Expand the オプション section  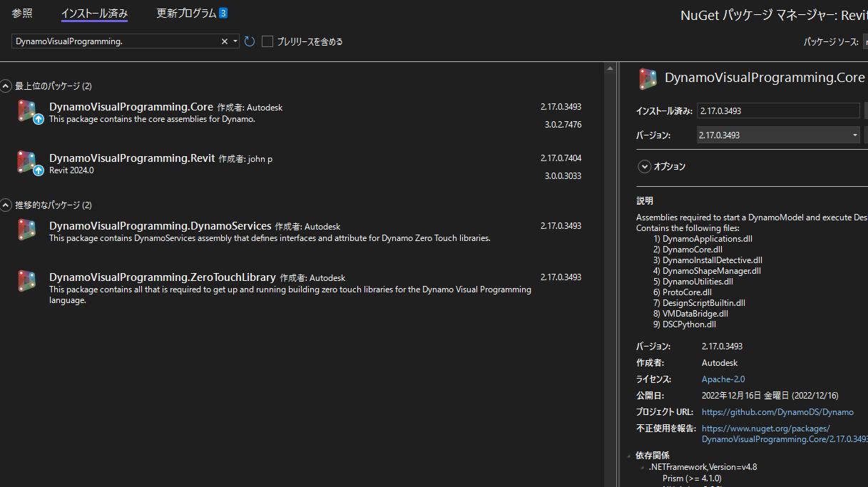[644, 166]
